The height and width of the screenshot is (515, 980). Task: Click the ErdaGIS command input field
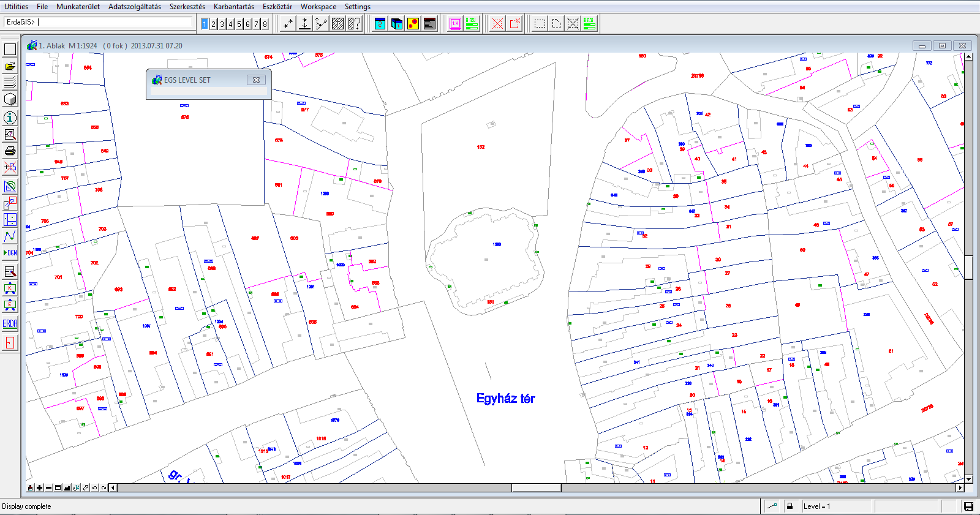tap(99, 22)
